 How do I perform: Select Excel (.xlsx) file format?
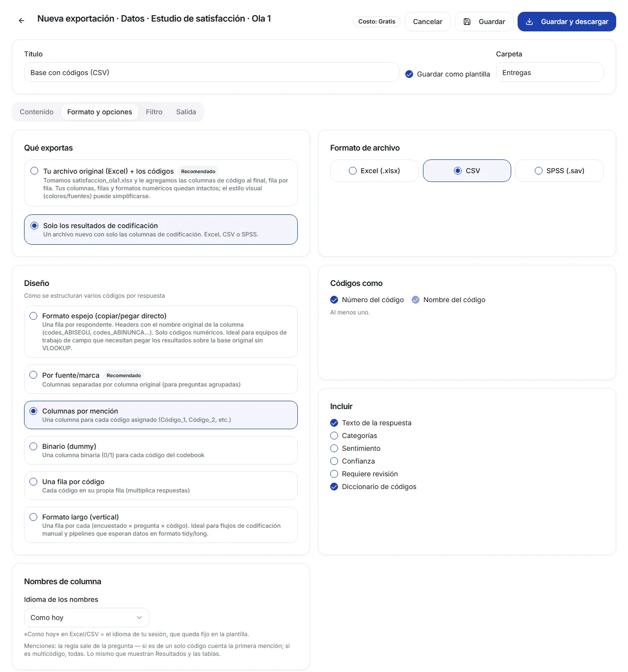[x=374, y=171]
